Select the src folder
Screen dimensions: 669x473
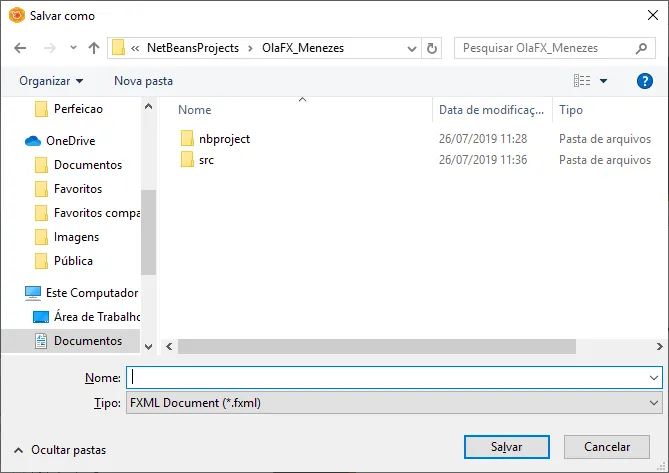(206, 160)
